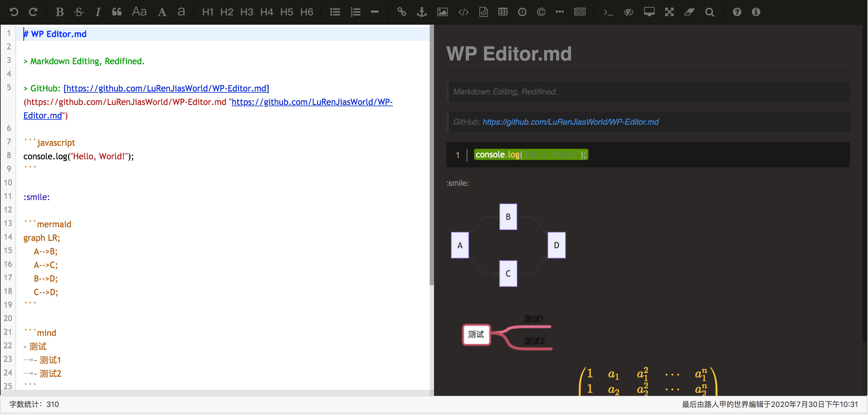The width and height of the screenshot is (868, 415).
Task: Click the Undo icon in toolbar
Action: click(14, 12)
